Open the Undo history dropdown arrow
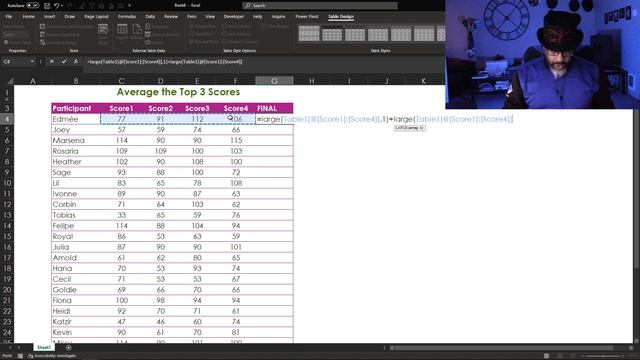The image size is (640, 360). [x=62, y=6]
